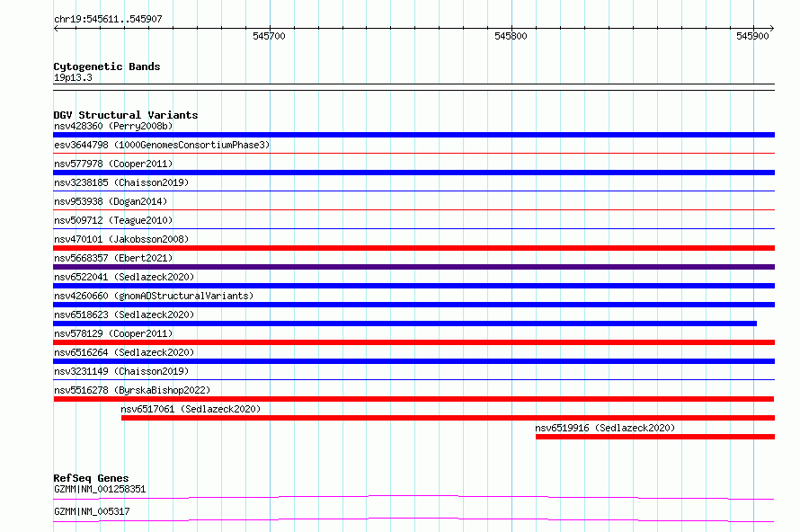Click the GZMM|NM_001258351 gene label
The width and height of the screenshot is (800, 532).
tap(100, 489)
